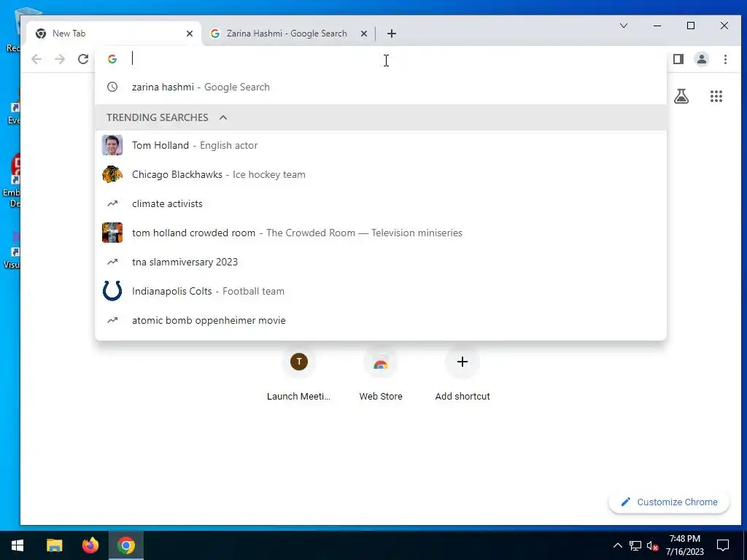Show hidden system tray icons

(x=617, y=545)
